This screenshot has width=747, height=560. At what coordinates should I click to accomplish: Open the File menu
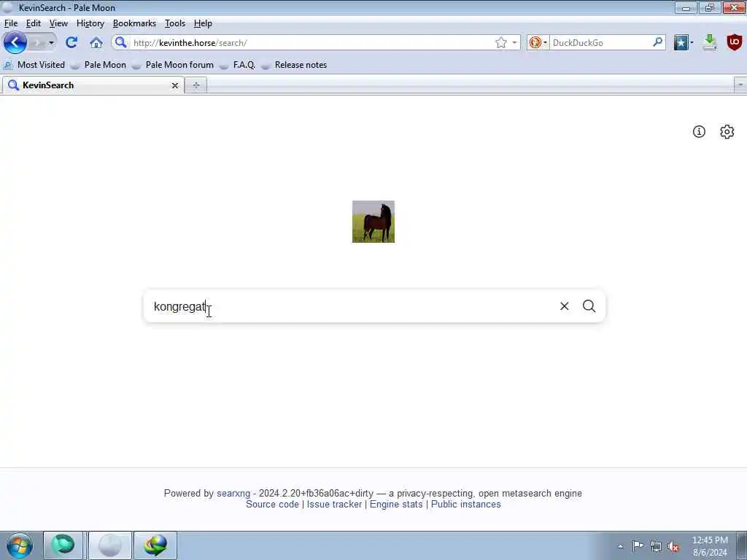point(10,23)
